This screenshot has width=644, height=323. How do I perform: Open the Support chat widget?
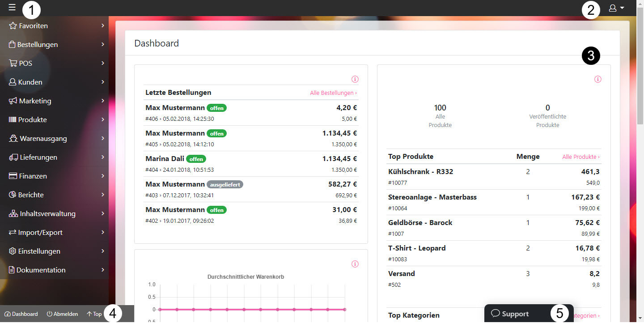(510, 314)
